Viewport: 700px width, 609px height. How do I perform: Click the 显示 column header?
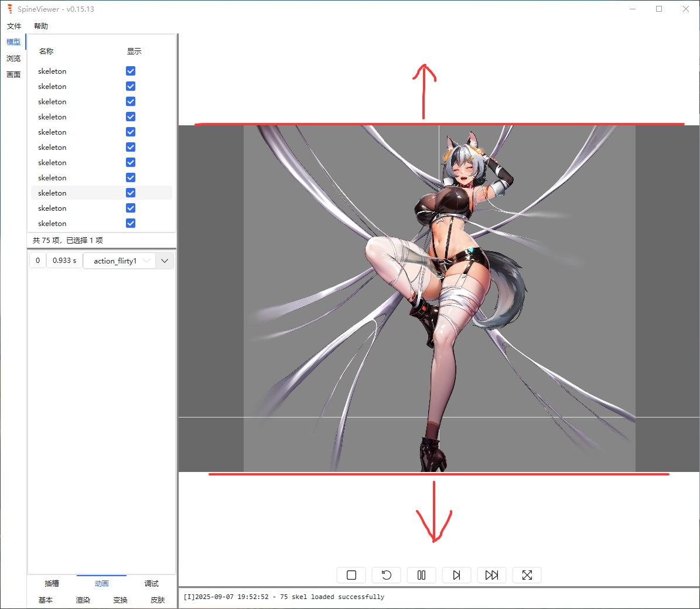click(x=134, y=51)
